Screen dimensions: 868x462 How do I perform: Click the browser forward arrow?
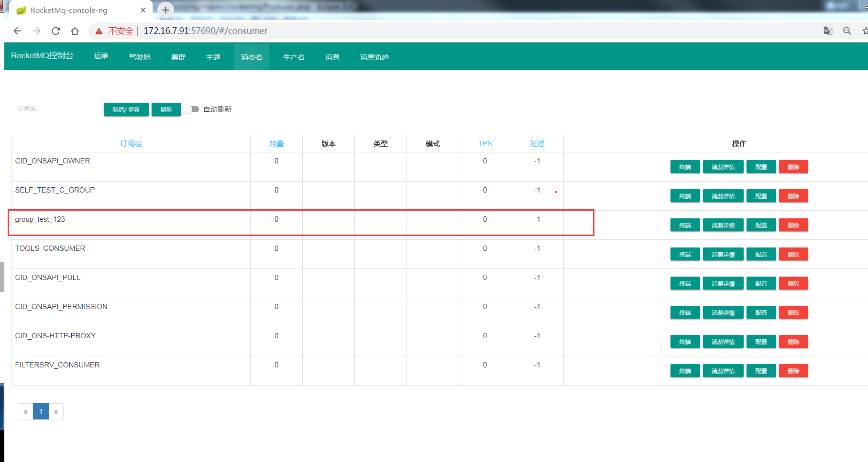coord(37,31)
